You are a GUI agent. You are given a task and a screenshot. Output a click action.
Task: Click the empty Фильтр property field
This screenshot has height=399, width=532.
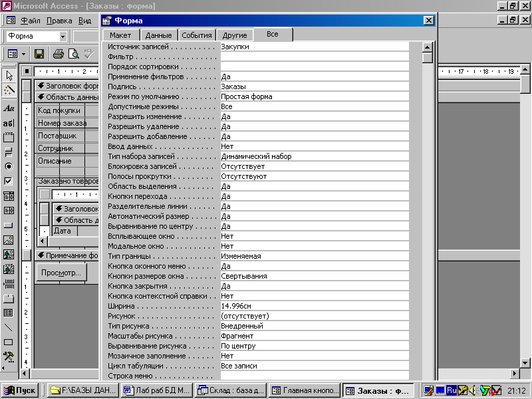point(315,57)
